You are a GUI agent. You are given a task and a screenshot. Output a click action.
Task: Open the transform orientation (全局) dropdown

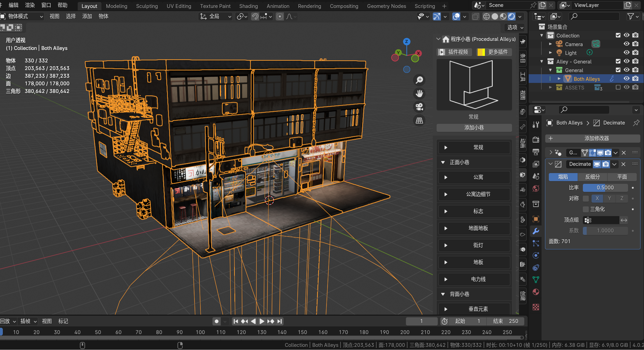coord(215,16)
